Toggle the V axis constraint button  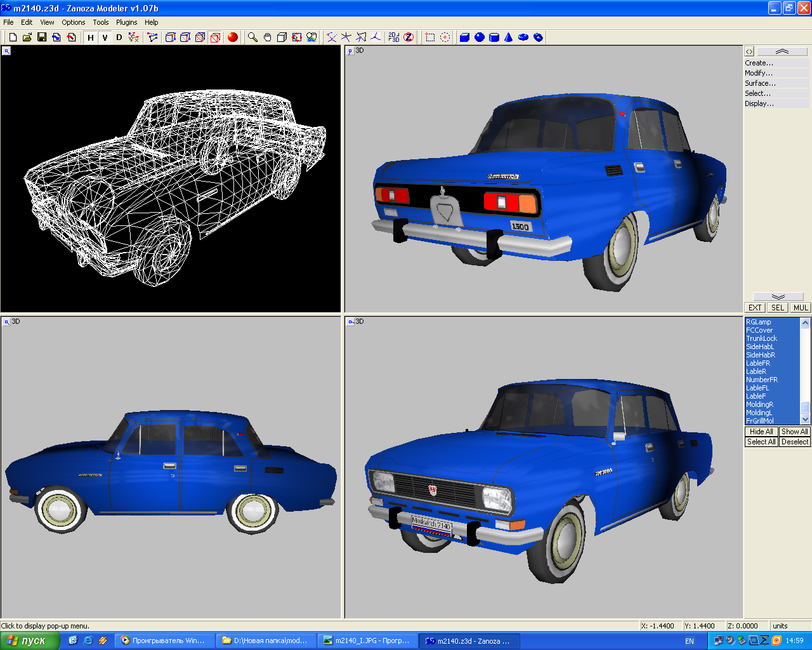pos(105,37)
